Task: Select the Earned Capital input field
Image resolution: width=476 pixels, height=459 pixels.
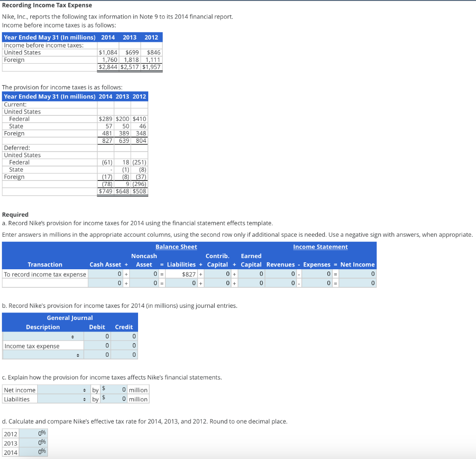Action: [250, 273]
